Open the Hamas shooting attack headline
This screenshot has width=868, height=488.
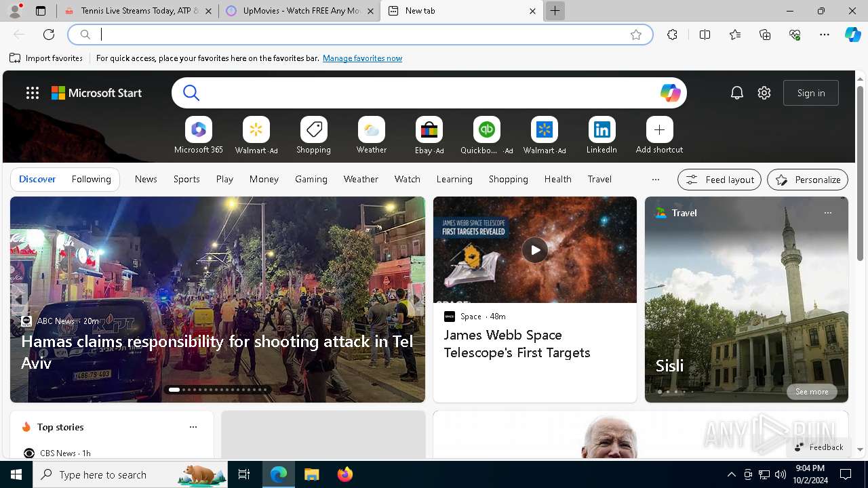pos(217,352)
